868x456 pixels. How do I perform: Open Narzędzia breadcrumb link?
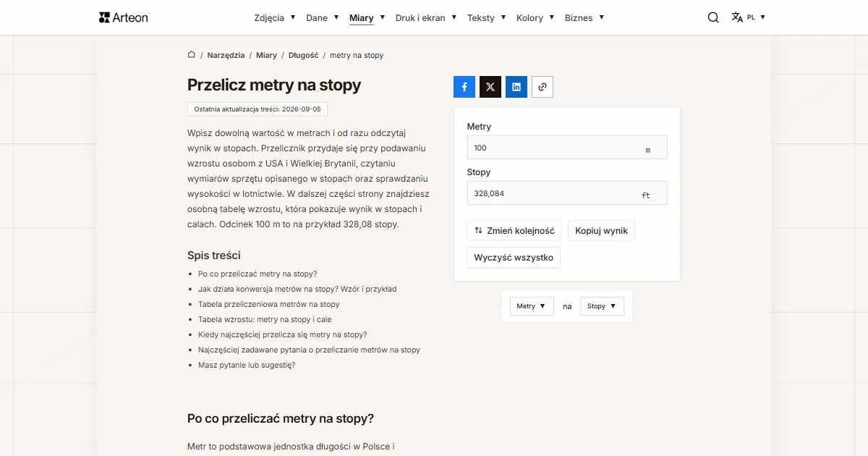(226, 55)
